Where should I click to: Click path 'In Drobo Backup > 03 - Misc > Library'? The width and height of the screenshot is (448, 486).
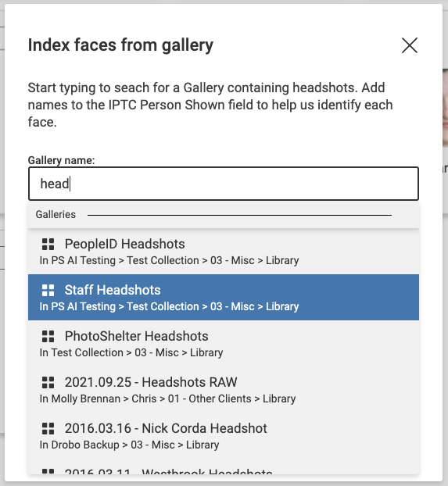point(129,445)
